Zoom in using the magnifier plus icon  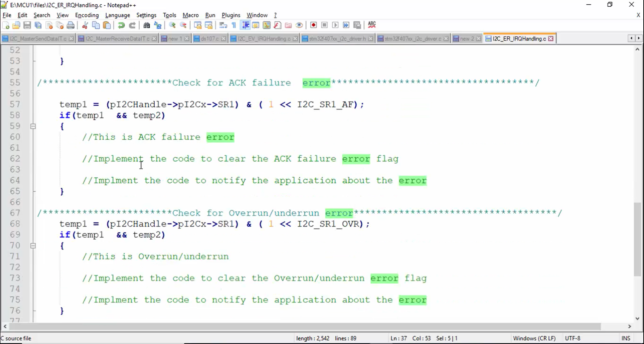tap(172, 25)
